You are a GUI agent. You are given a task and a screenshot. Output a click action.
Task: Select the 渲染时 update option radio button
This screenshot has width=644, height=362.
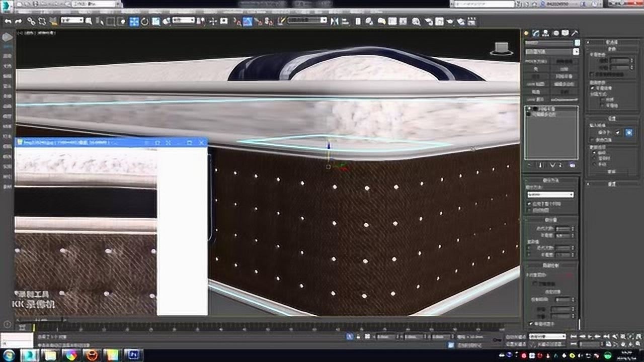(595, 158)
